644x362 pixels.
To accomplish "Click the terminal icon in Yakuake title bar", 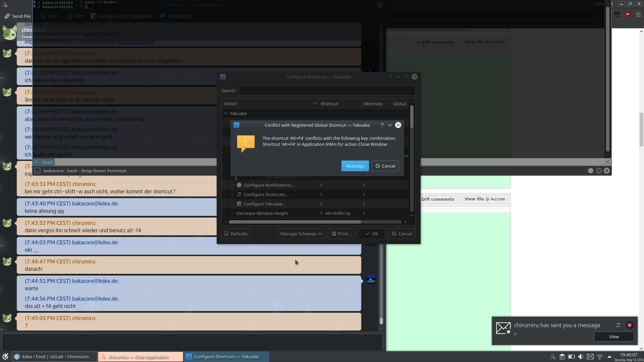I will 37,171.
